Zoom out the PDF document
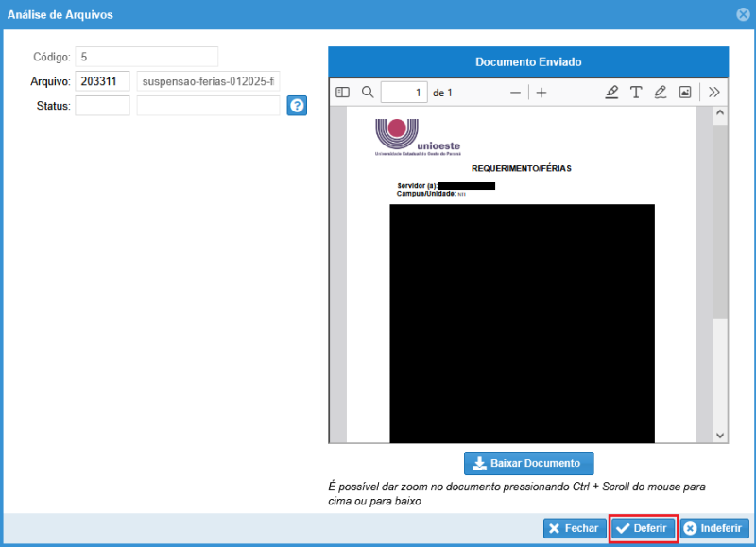 coord(515,93)
